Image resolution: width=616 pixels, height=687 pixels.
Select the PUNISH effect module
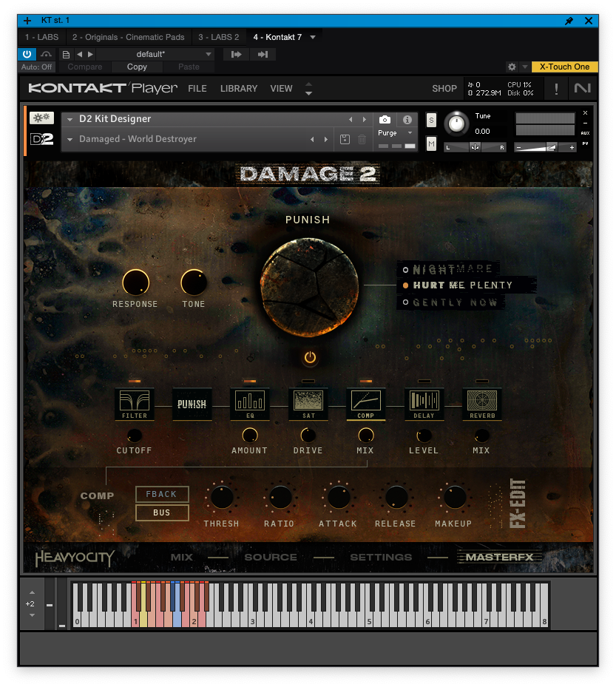[192, 404]
